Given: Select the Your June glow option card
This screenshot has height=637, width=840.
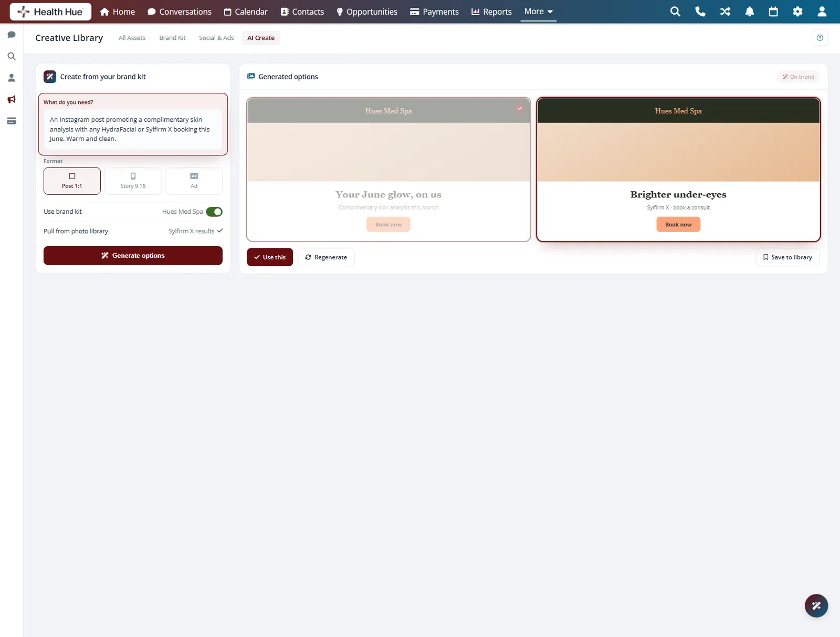Looking at the screenshot, I should tap(388, 170).
